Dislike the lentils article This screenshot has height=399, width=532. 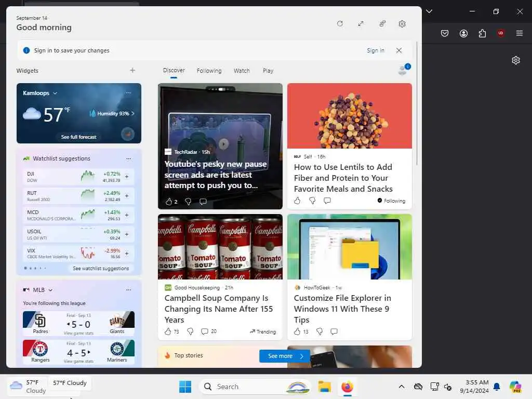[x=312, y=201]
